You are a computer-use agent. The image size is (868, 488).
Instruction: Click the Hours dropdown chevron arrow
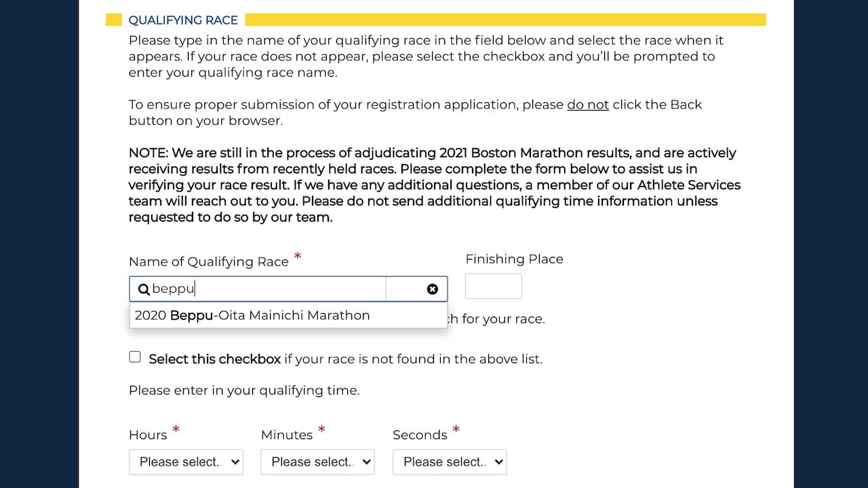point(235,462)
